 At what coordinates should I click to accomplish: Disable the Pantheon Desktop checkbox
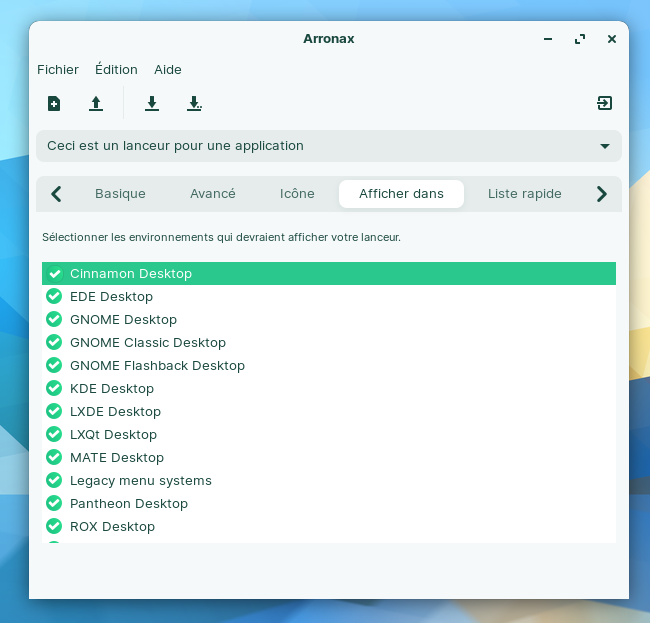54,503
